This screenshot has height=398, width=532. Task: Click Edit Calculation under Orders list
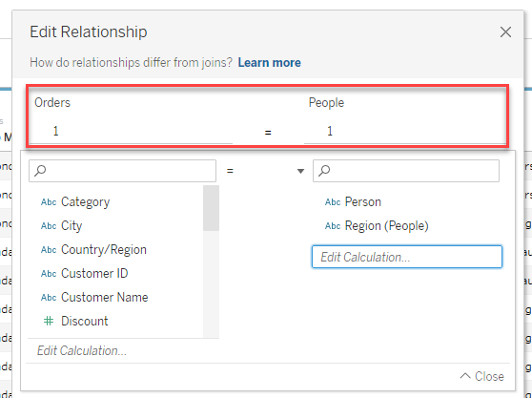coord(82,351)
